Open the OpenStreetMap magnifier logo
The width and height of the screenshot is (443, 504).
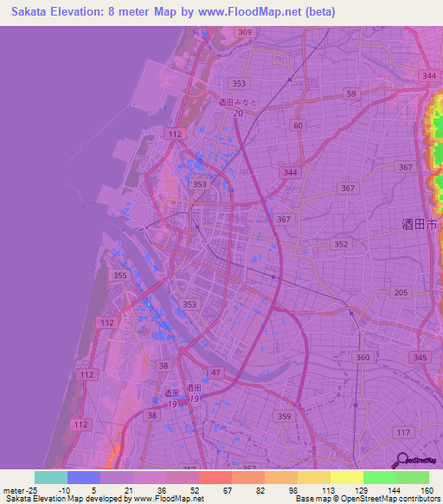coord(414,461)
